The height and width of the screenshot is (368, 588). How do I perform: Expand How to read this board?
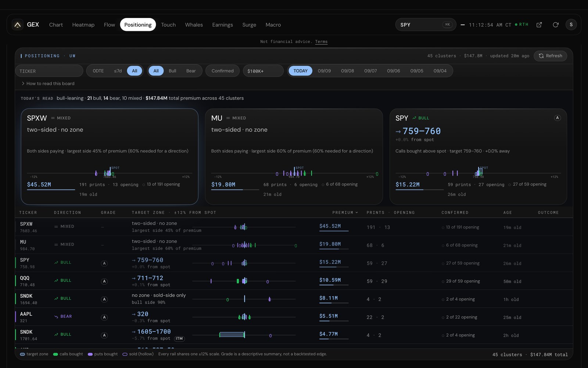pyautogui.click(x=48, y=84)
